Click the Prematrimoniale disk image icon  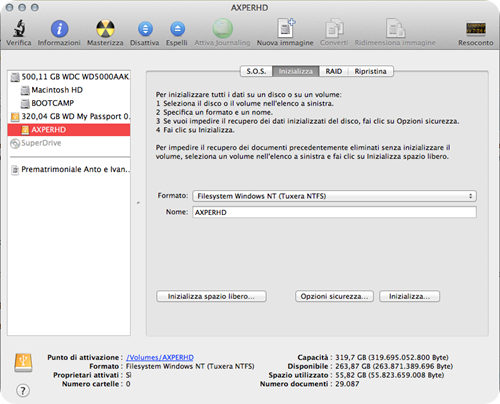(15, 170)
